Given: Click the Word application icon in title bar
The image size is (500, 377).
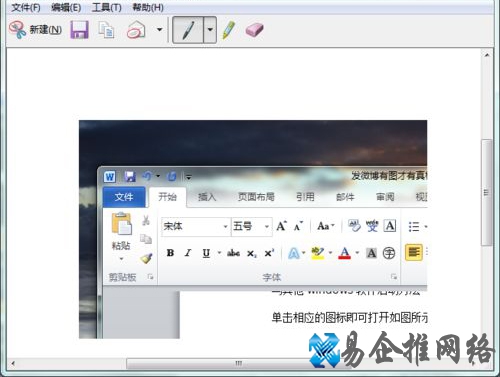Looking at the screenshot, I should pyautogui.click(x=110, y=176).
